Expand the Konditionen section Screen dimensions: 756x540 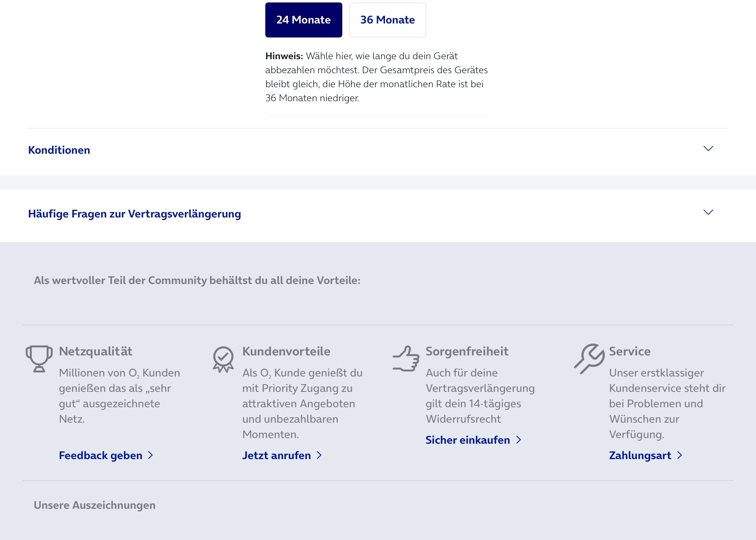point(378,150)
